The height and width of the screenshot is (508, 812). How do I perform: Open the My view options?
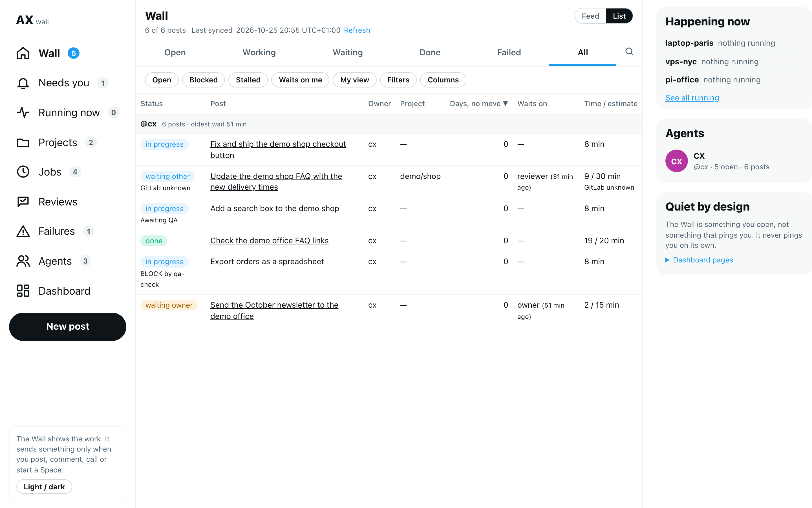tap(354, 80)
